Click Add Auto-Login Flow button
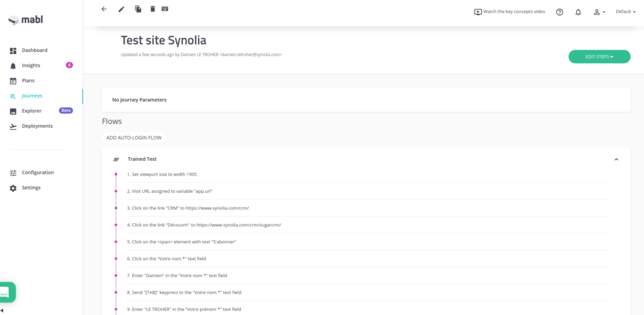Screen dimensions: 644x315 coord(134,138)
